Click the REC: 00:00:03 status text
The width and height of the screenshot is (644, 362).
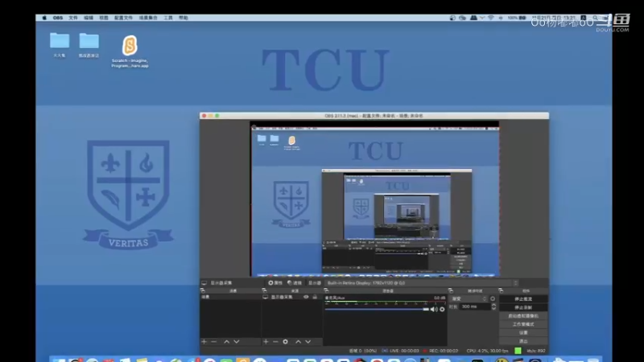tap(444, 351)
